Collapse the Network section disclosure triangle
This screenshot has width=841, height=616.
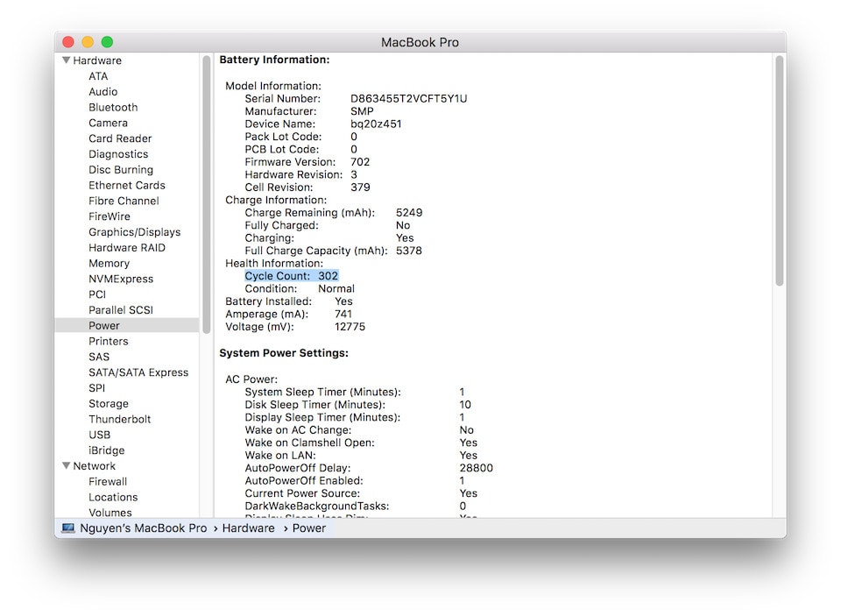[66, 466]
